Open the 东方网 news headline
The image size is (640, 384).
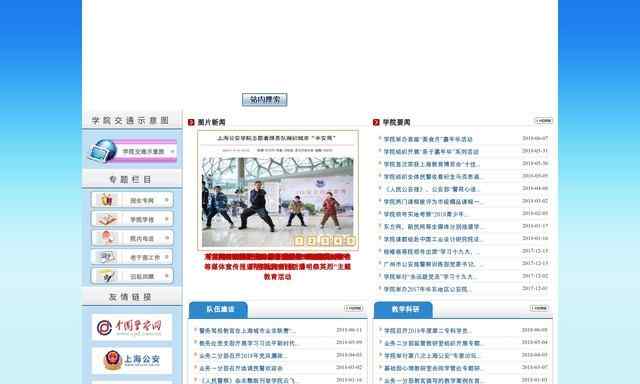tap(433, 226)
